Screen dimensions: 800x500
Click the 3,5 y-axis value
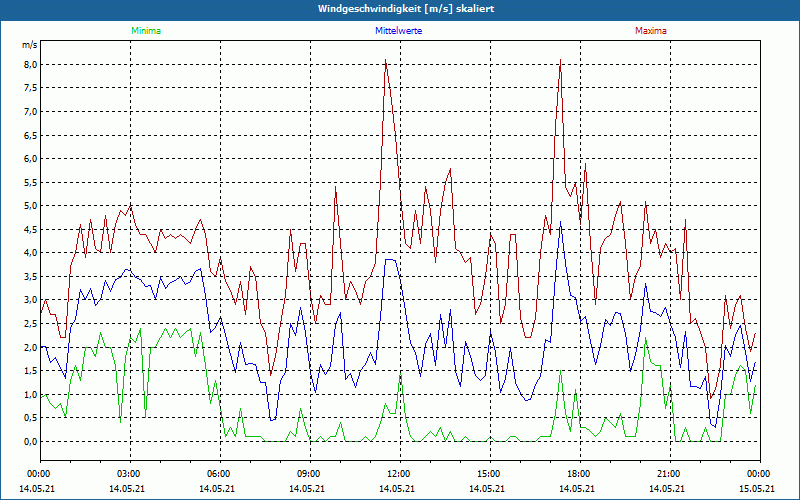[31, 277]
